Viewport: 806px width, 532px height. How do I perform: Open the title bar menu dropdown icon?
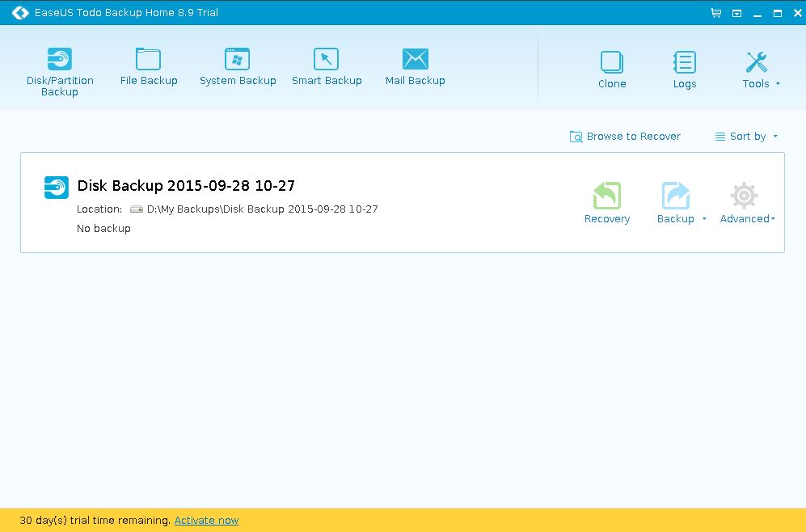736,14
